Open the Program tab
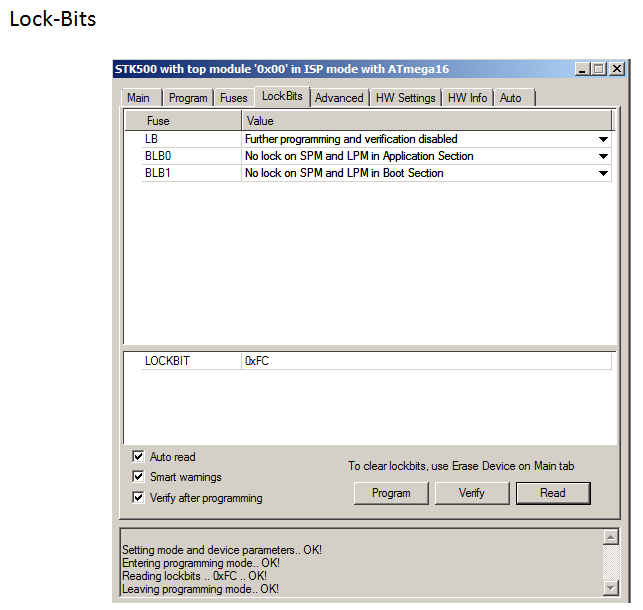Screen dimensions: 643x610 pyautogui.click(x=188, y=98)
